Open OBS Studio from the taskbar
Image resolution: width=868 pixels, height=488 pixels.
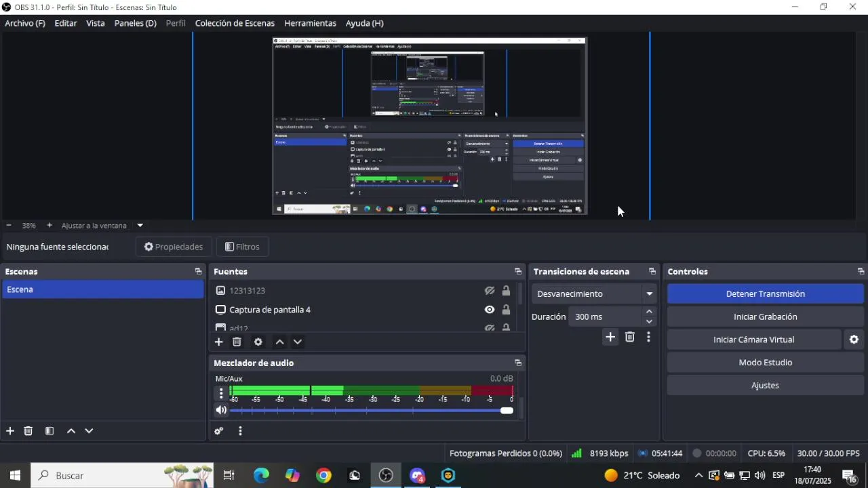386,476
